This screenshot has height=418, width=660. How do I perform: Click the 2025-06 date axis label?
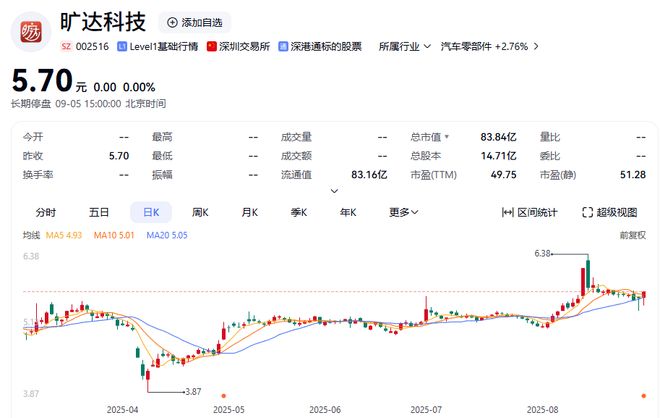325,410
